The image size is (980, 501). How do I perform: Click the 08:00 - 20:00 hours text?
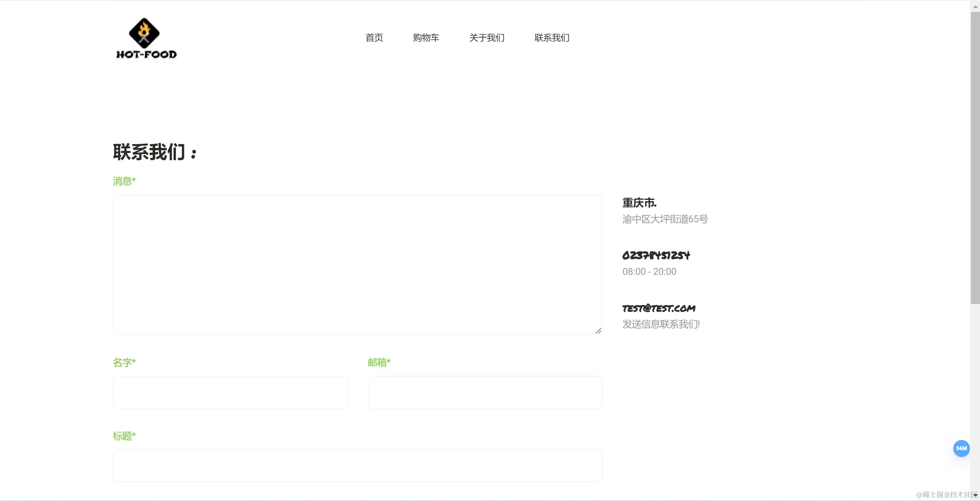649,272
